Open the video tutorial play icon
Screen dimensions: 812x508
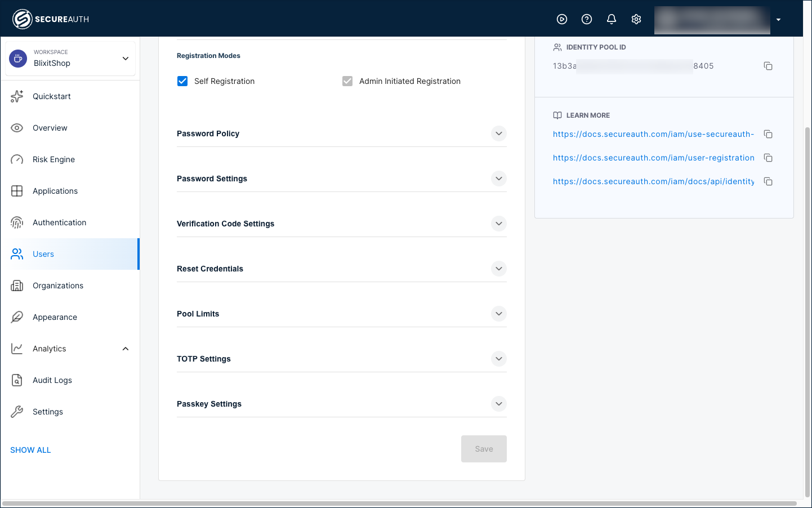pos(562,19)
